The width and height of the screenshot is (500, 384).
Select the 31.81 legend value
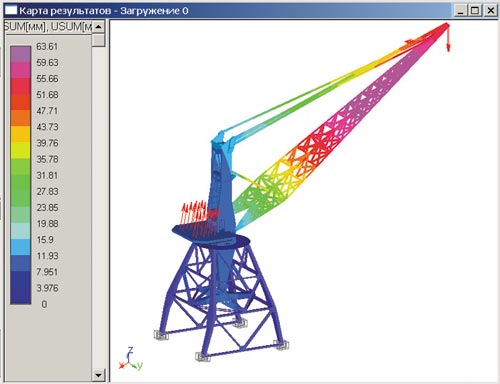tap(47, 175)
